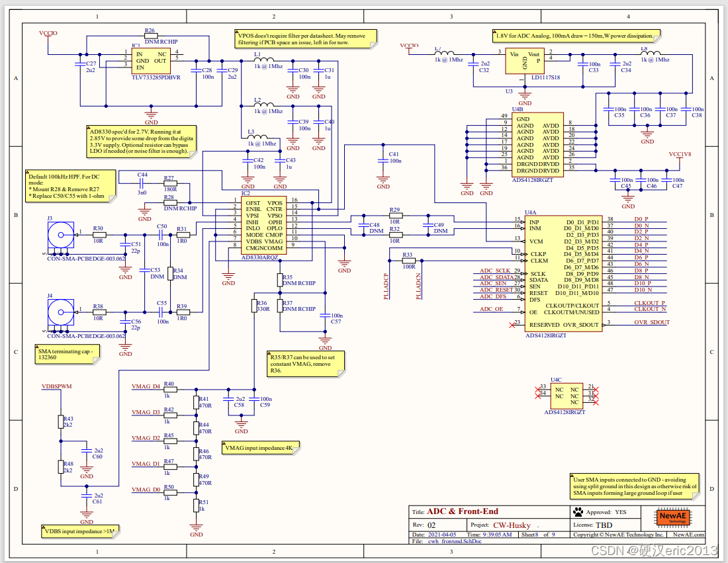Open the Default 100kHz HPF note

(x=71, y=186)
